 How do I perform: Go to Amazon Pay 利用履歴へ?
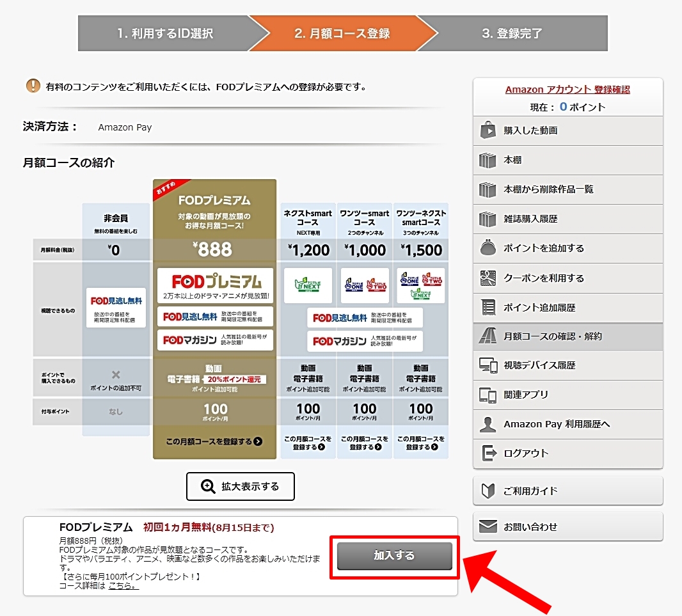pos(568,424)
